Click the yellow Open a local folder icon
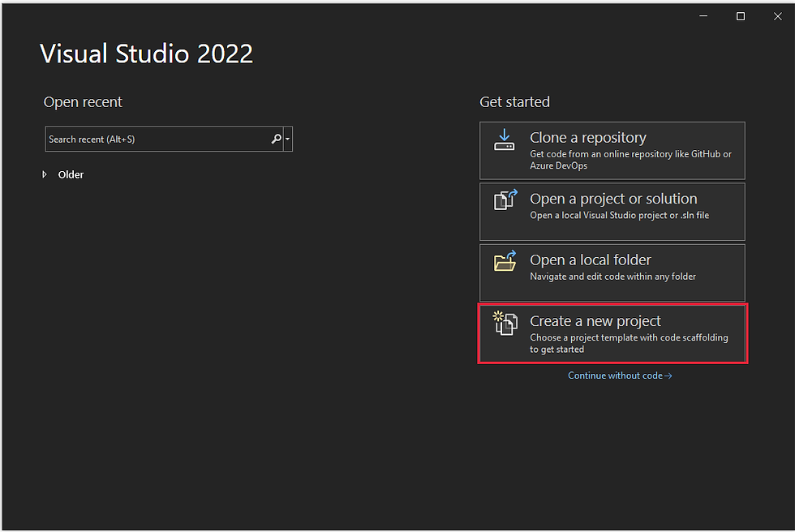Image resolution: width=795 pixels, height=532 pixels. tap(505, 261)
